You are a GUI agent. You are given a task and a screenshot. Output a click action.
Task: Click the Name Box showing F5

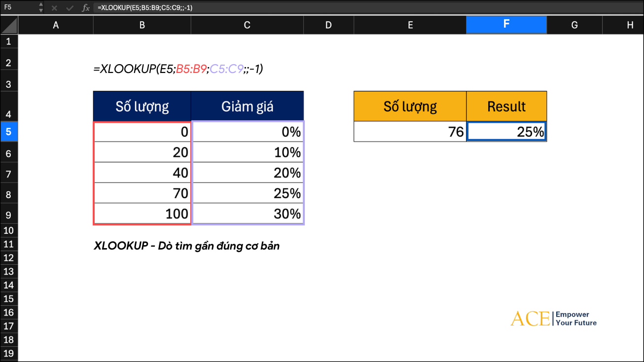coord(19,8)
